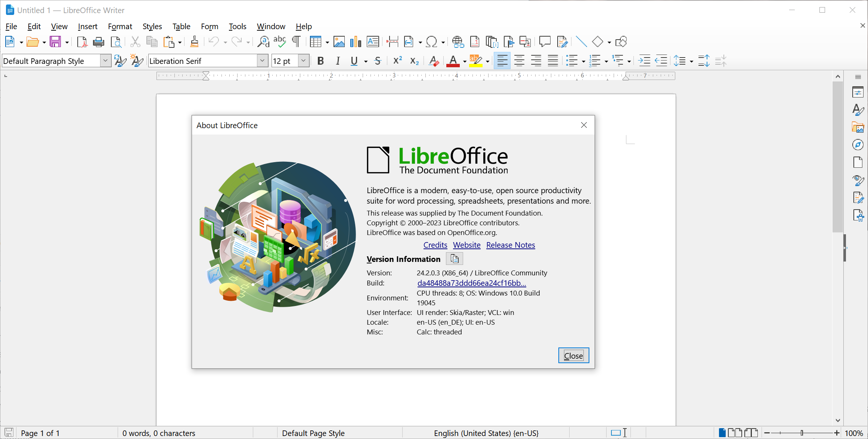
Task: Toggle Underline formatting button
Action: point(354,61)
